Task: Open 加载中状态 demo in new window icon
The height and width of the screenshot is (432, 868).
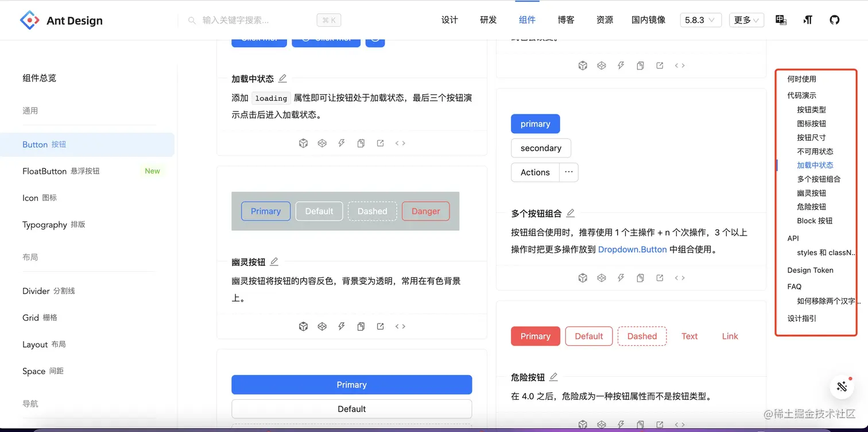Action: click(380, 143)
